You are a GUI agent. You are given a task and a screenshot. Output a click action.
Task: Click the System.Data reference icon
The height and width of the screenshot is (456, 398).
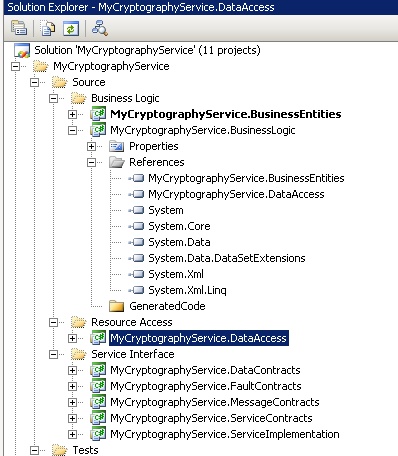click(136, 242)
